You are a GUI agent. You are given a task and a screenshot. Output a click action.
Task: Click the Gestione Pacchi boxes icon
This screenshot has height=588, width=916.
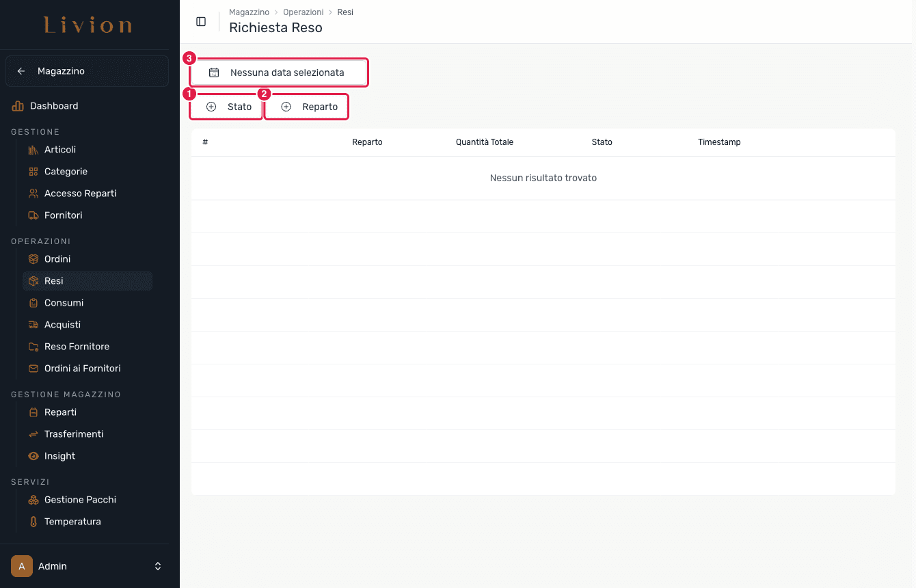pos(33,500)
